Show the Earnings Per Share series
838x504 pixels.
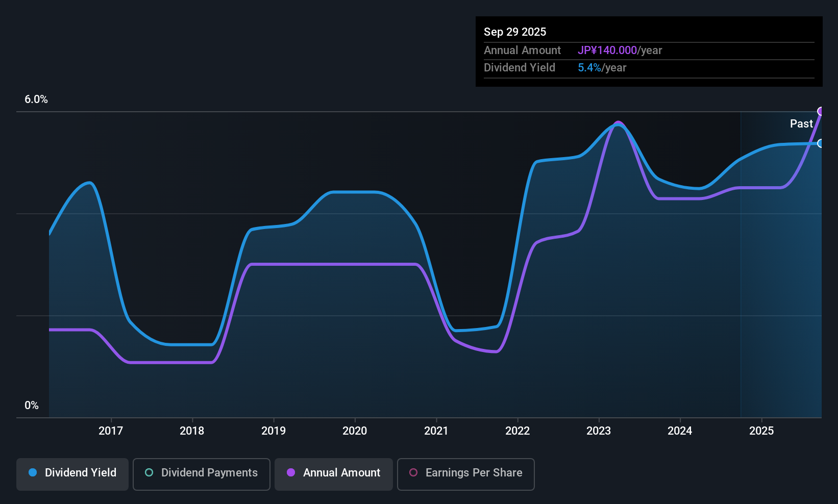pos(465,473)
